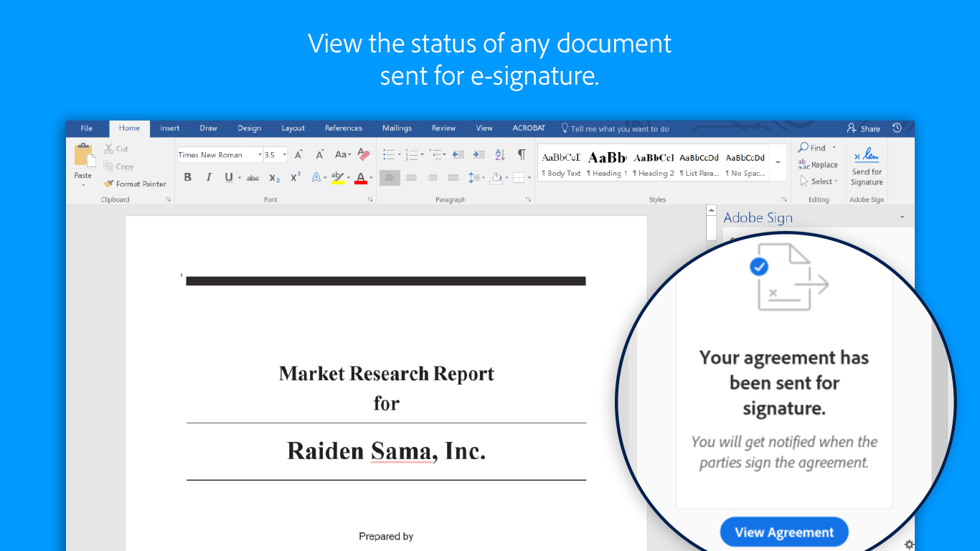Image resolution: width=980 pixels, height=551 pixels.
Task: Toggle italic formatting
Action: click(x=209, y=177)
